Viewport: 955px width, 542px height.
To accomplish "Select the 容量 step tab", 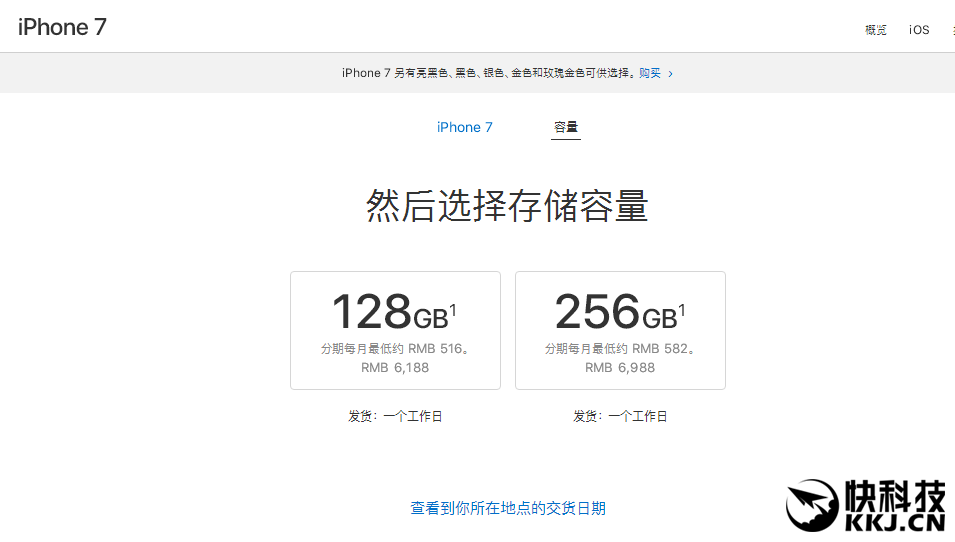I will (566, 127).
